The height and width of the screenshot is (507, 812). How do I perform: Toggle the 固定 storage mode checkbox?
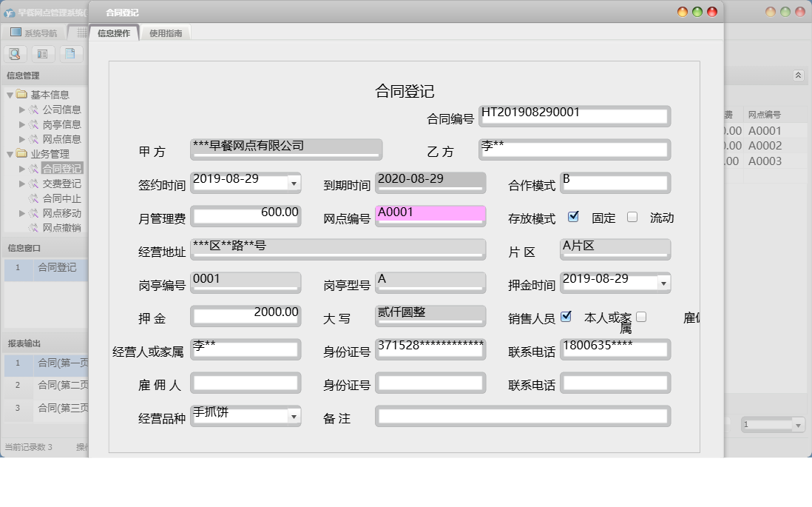click(573, 217)
